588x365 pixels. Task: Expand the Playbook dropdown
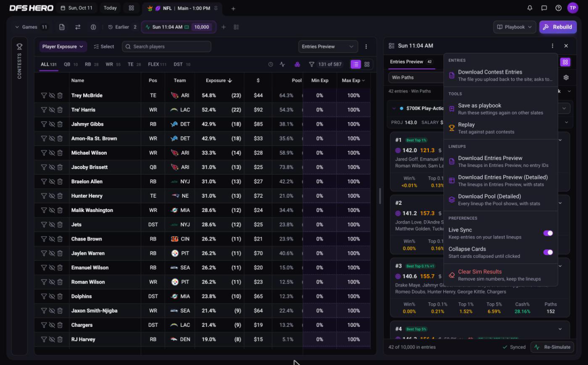514,27
